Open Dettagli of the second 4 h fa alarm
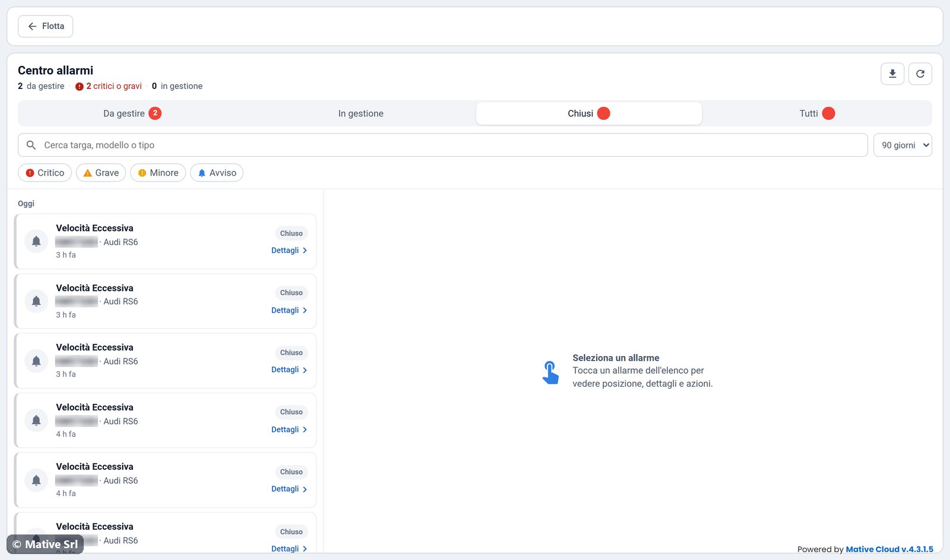Image resolution: width=950 pixels, height=560 pixels. tap(289, 489)
